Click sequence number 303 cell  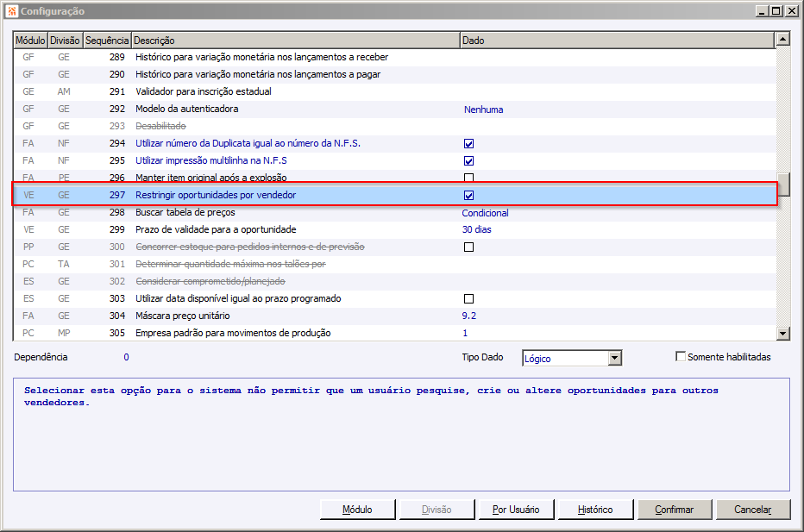(117, 299)
